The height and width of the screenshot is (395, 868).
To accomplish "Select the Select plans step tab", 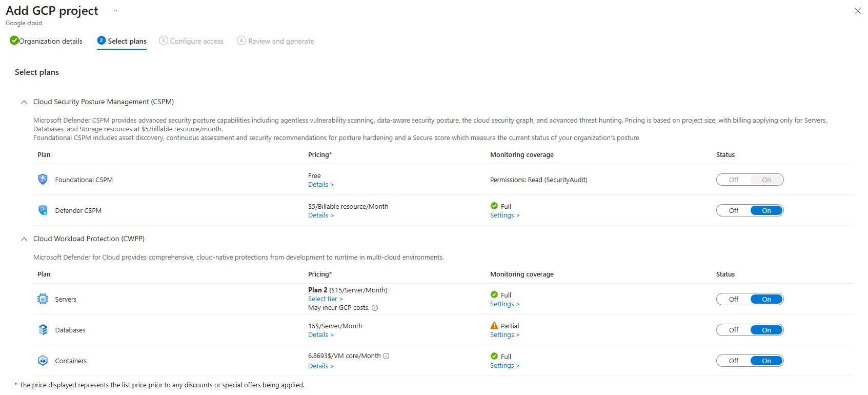I will click(x=122, y=41).
